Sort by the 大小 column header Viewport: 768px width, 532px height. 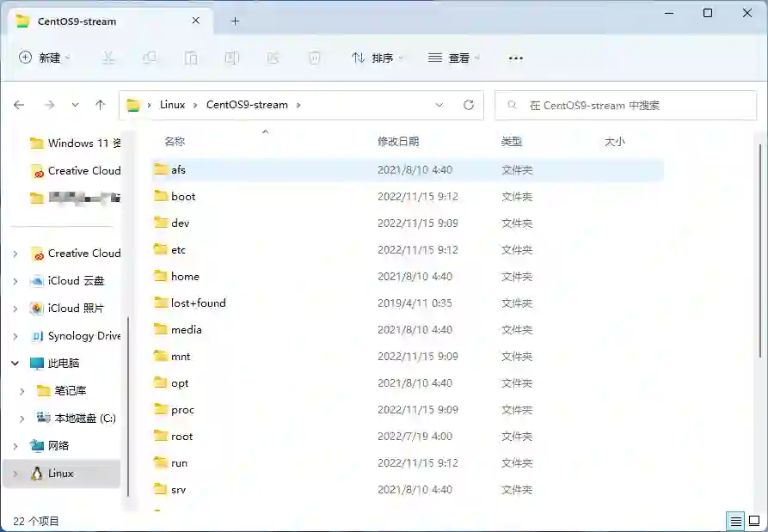tap(615, 142)
